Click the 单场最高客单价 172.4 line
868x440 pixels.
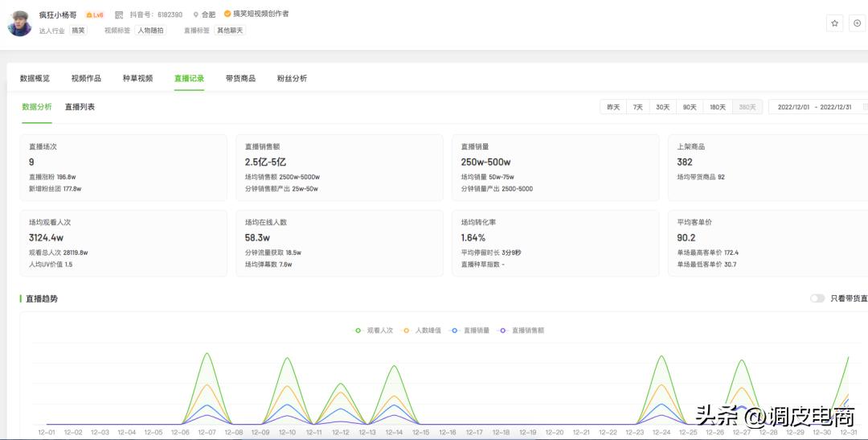(x=708, y=253)
